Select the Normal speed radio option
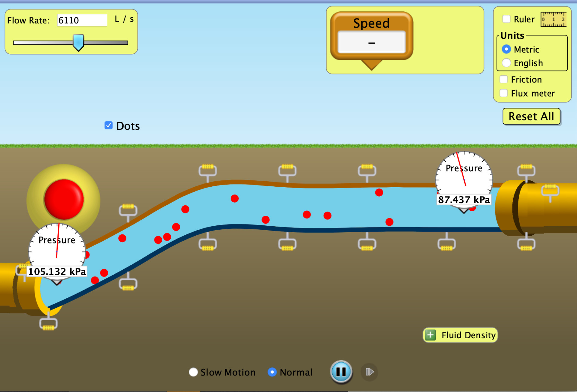577x392 pixels. coord(272,372)
